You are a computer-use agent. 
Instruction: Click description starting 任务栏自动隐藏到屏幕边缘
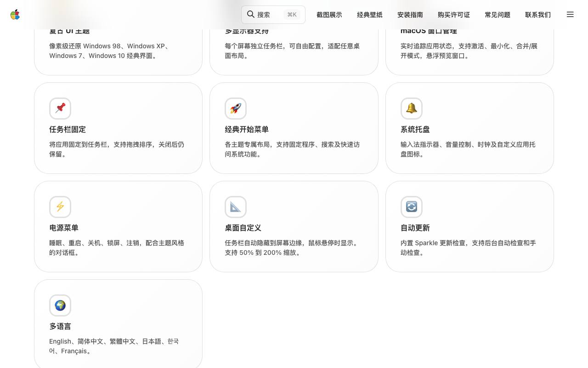click(292, 248)
